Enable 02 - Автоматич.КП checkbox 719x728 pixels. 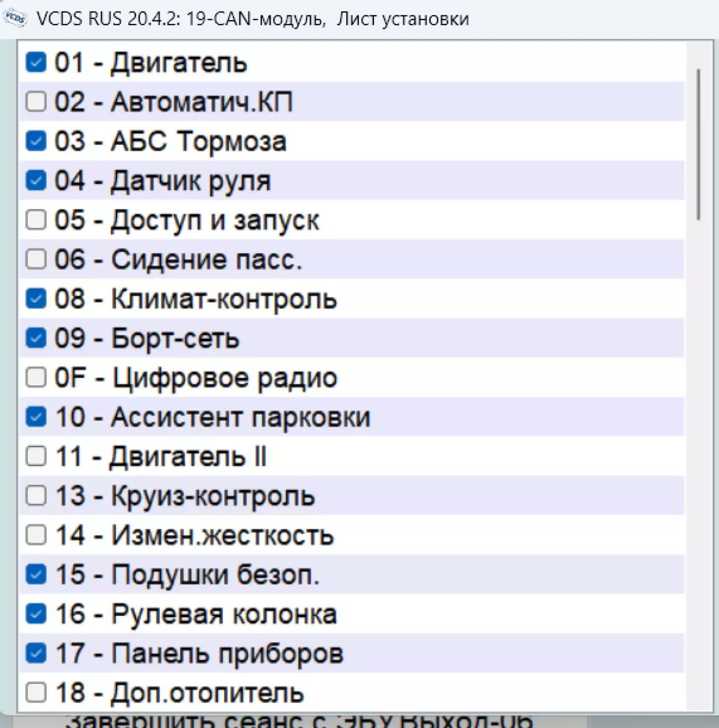point(36,102)
